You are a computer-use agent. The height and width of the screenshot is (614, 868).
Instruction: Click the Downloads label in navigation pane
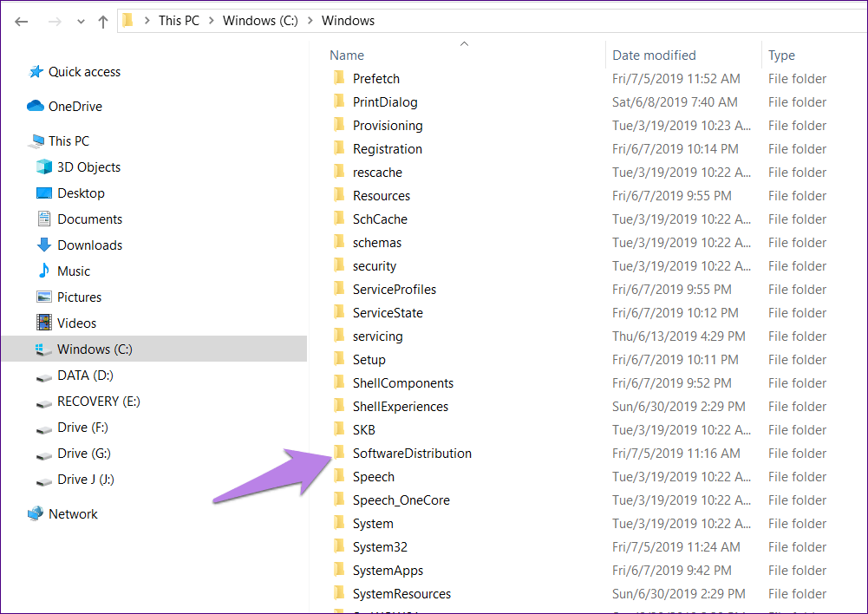click(89, 245)
